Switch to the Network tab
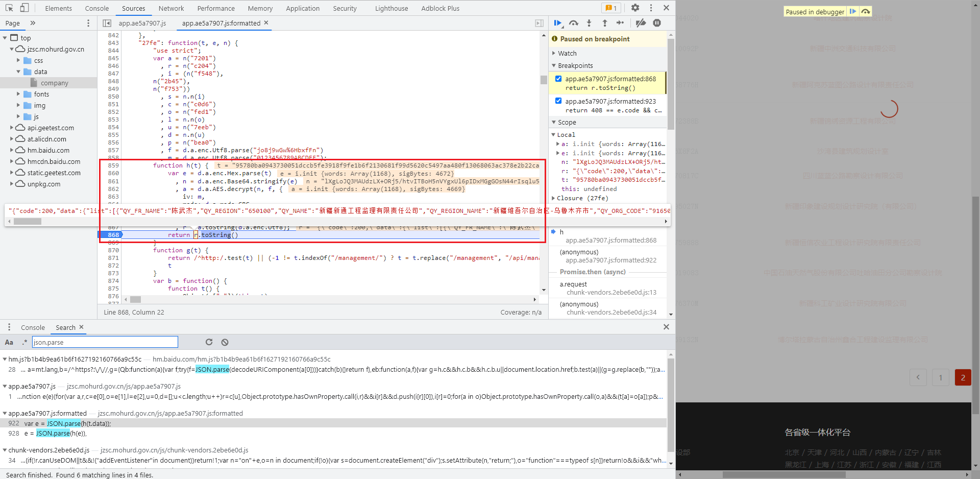 pyautogui.click(x=171, y=8)
